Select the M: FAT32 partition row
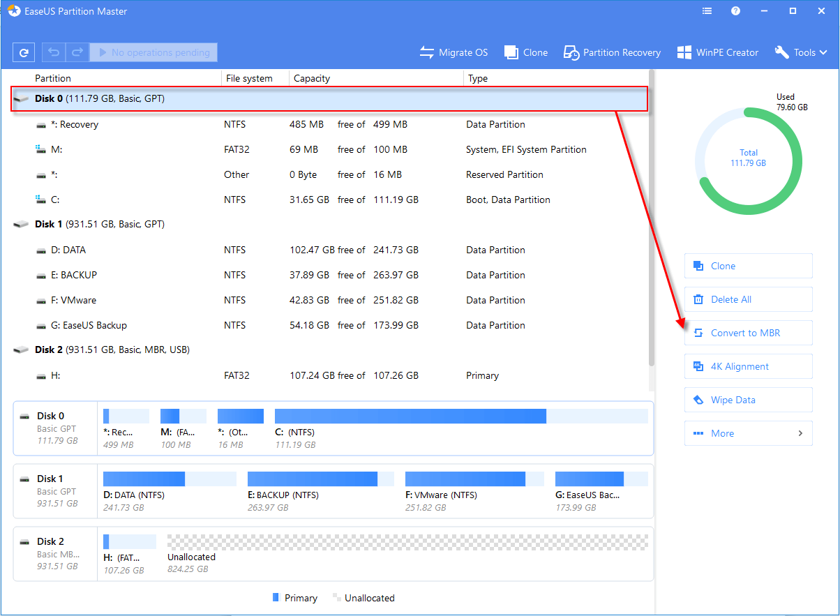 point(329,149)
